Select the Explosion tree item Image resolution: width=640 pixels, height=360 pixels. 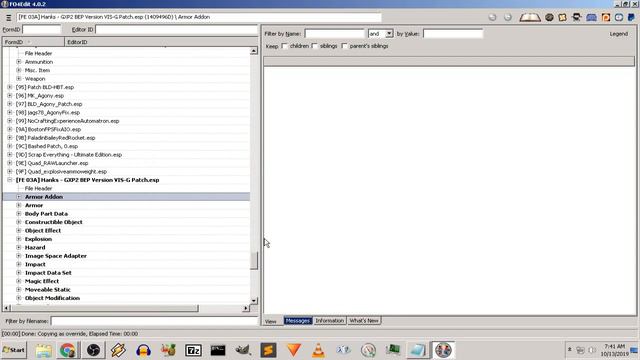(x=38, y=239)
